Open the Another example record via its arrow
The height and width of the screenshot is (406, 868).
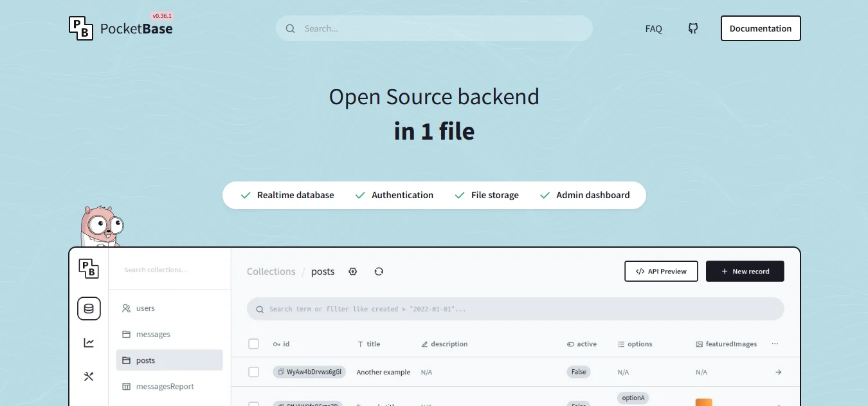pyautogui.click(x=778, y=372)
